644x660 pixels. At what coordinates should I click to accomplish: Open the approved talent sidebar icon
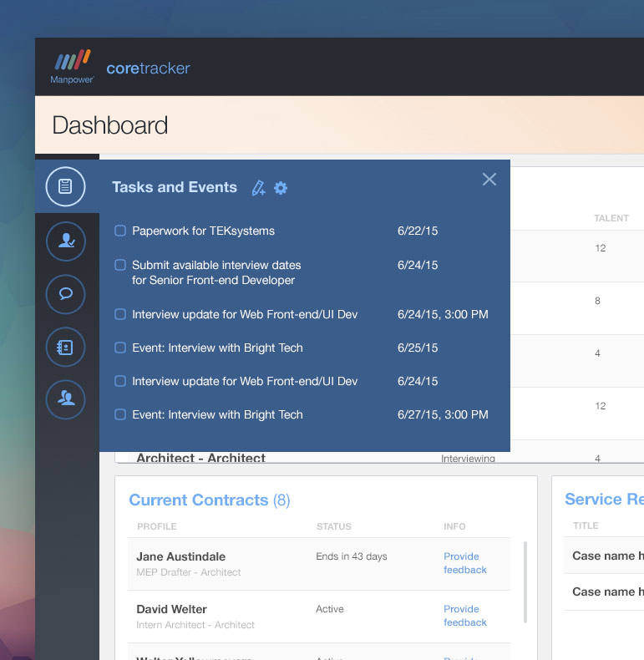click(x=66, y=241)
